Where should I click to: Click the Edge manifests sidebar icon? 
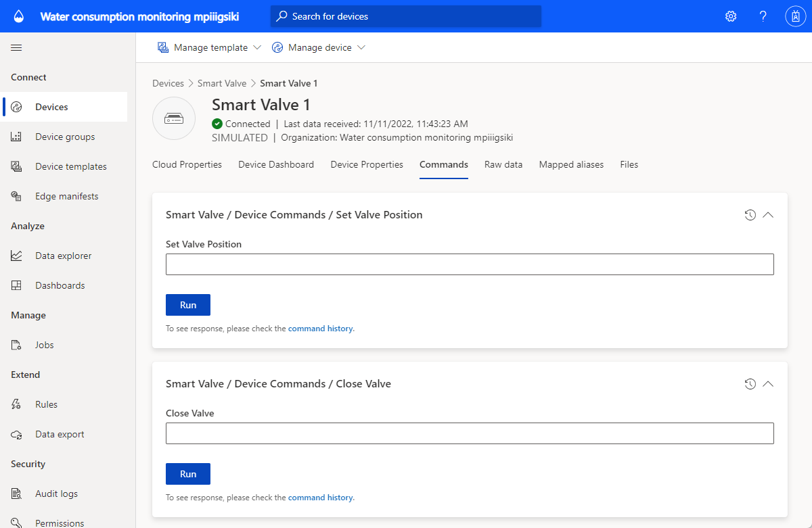point(17,196)
